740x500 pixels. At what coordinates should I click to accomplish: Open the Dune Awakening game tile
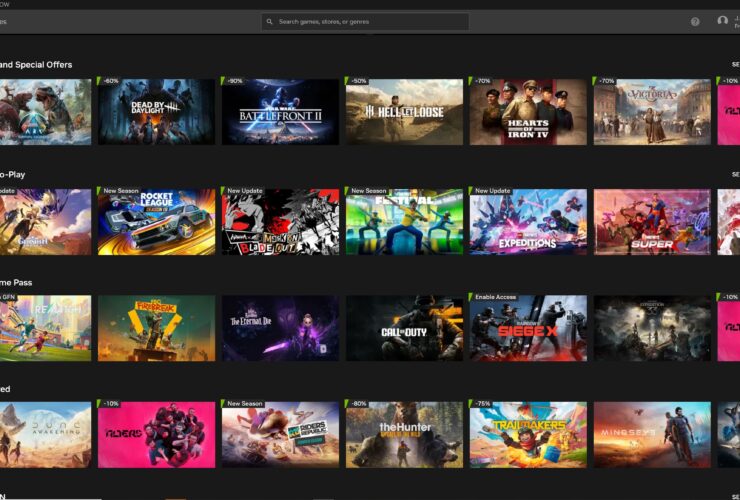(45, 435)
